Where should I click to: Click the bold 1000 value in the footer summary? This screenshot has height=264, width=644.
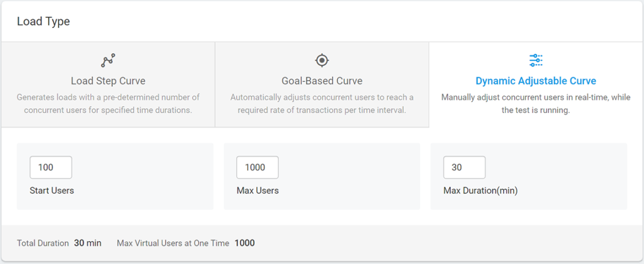click(x=244, y=243)
